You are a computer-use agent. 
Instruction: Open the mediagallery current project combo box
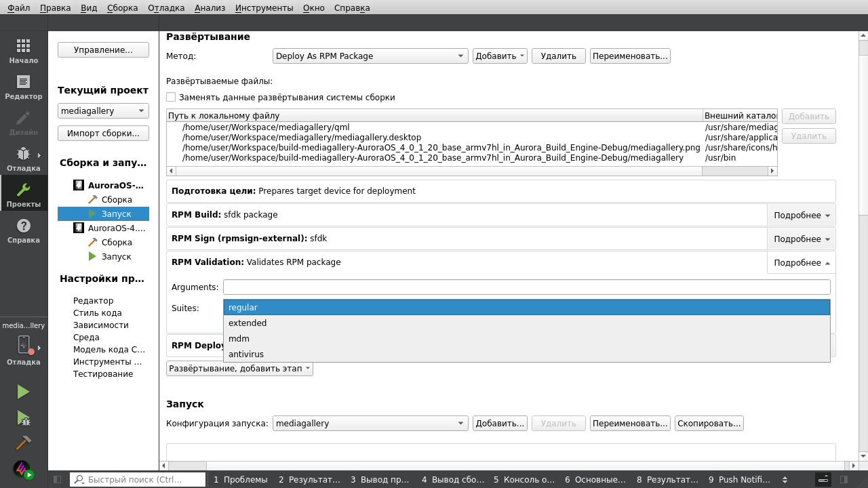click(x=103, y=111)
